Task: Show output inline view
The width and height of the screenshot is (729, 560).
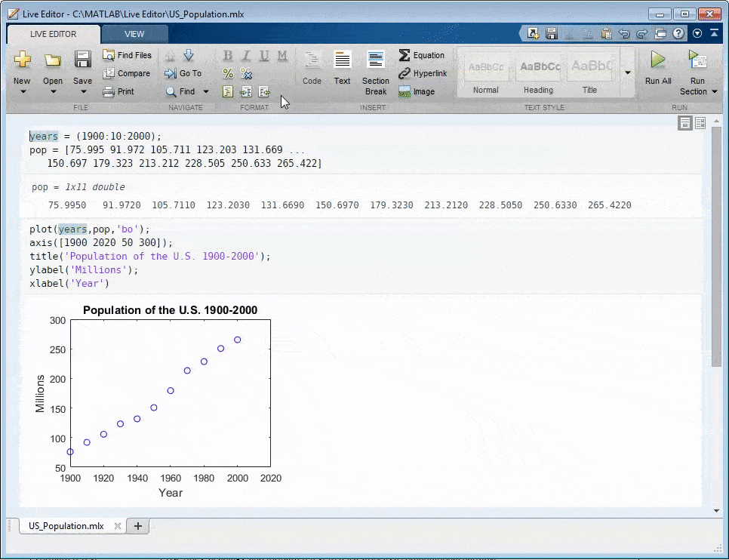Action: [x=685, y=123]
